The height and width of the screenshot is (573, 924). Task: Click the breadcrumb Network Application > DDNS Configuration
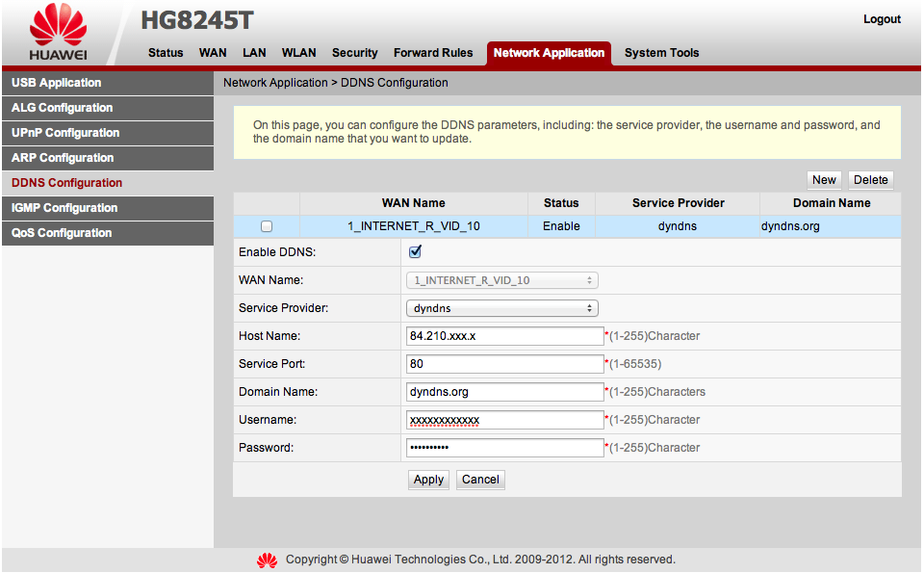point(335,83)
